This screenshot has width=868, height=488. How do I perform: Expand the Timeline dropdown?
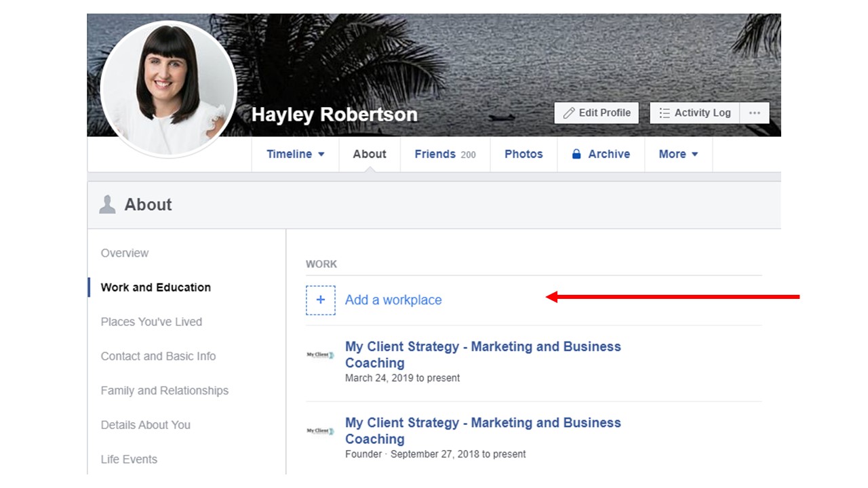[296, 155]
